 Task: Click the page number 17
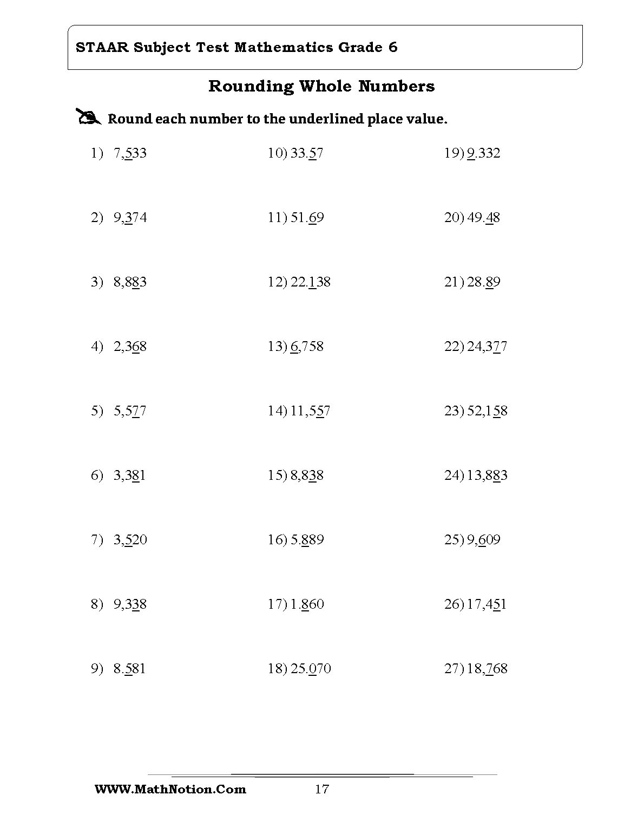(321, 789)
